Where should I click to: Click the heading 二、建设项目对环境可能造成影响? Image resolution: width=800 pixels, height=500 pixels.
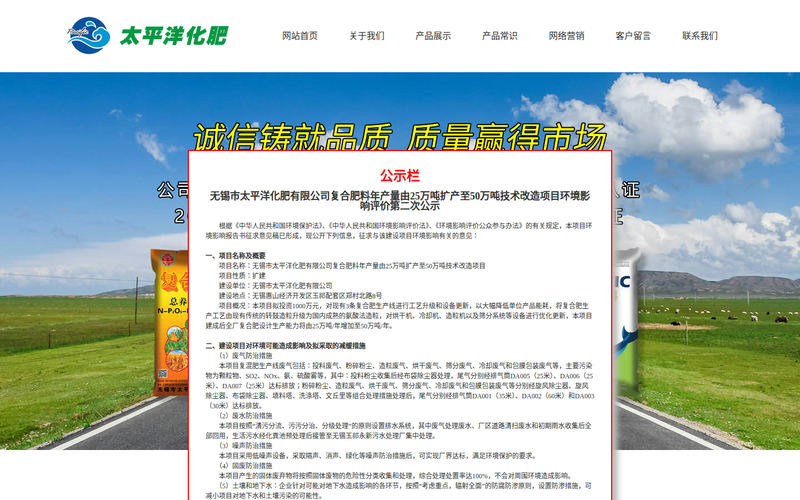(286, 346)
